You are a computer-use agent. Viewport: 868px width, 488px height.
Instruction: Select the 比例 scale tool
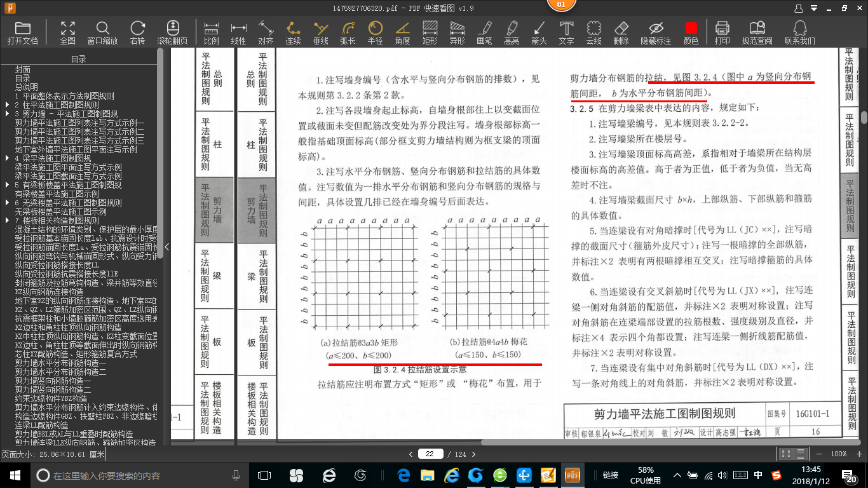[211, 32]
